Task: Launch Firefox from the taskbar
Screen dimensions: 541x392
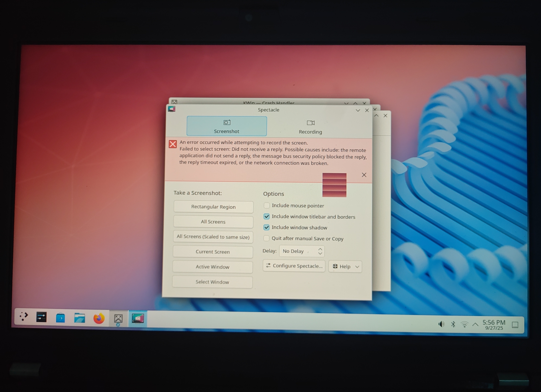Action: point(99,318)
